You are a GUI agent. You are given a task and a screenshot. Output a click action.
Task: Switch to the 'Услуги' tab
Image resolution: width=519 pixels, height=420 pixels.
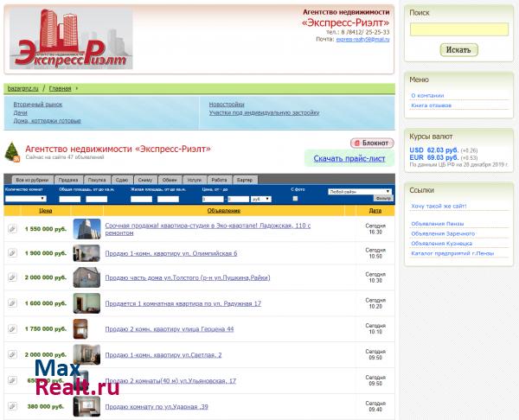(195, 180)
